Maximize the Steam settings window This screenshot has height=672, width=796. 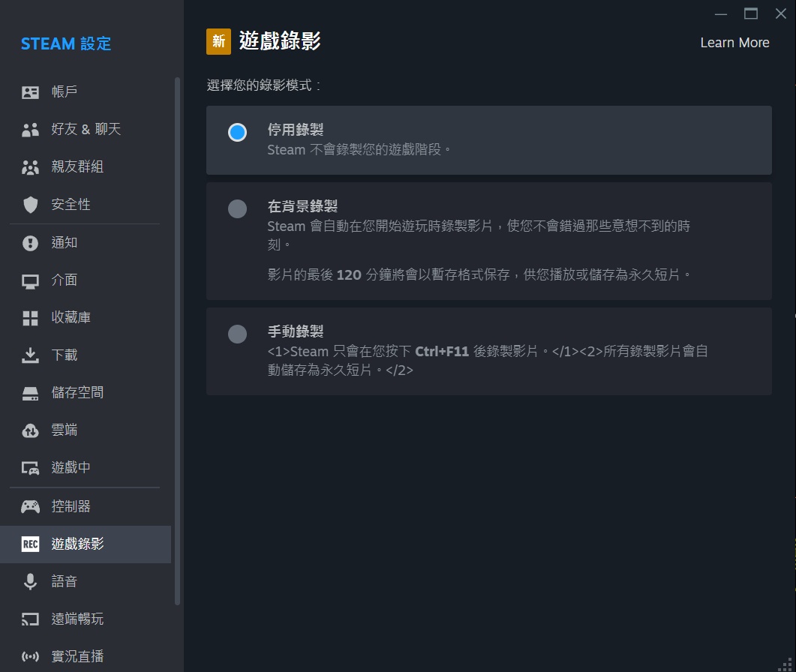click(x=751, y=13)
